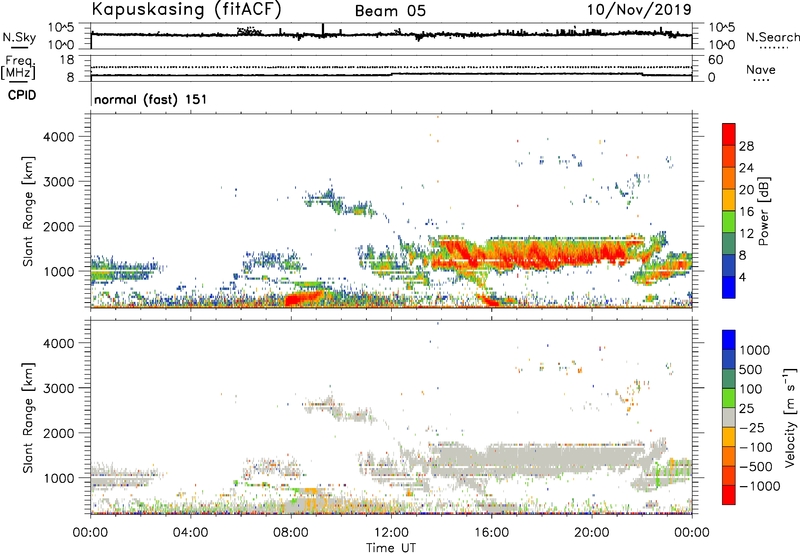Click the 16:00 time tick label
800x554 pixels.
(491, 533)
